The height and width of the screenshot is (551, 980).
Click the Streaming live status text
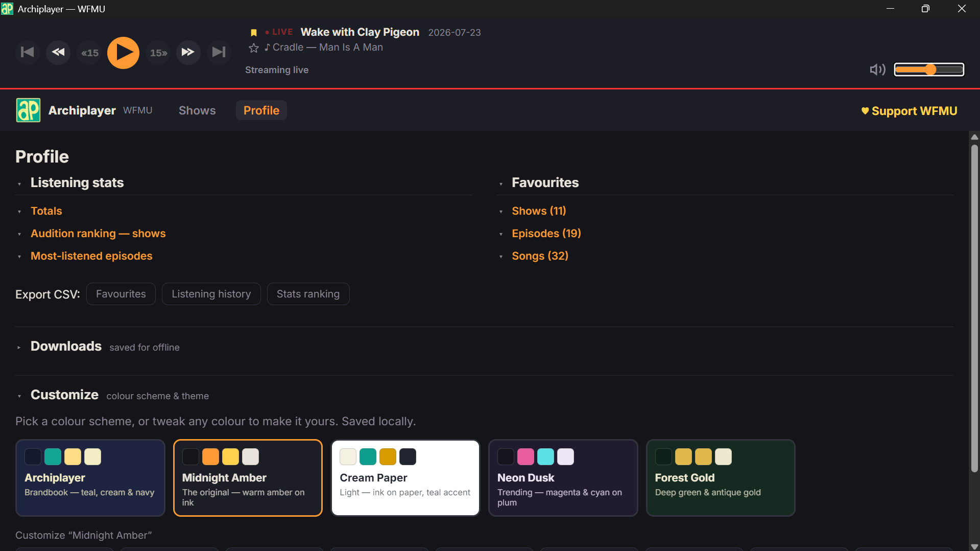[x=276, y=70]
